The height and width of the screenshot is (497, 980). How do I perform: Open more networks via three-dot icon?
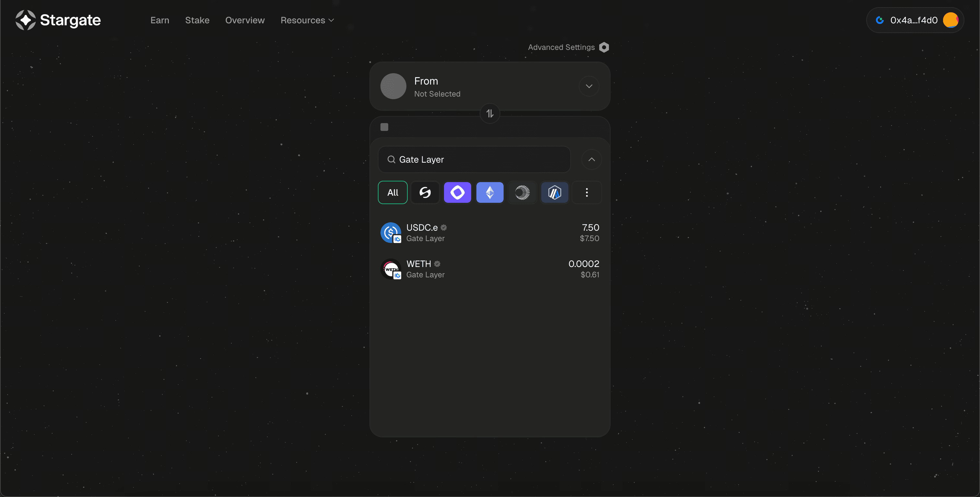point(587,192)
